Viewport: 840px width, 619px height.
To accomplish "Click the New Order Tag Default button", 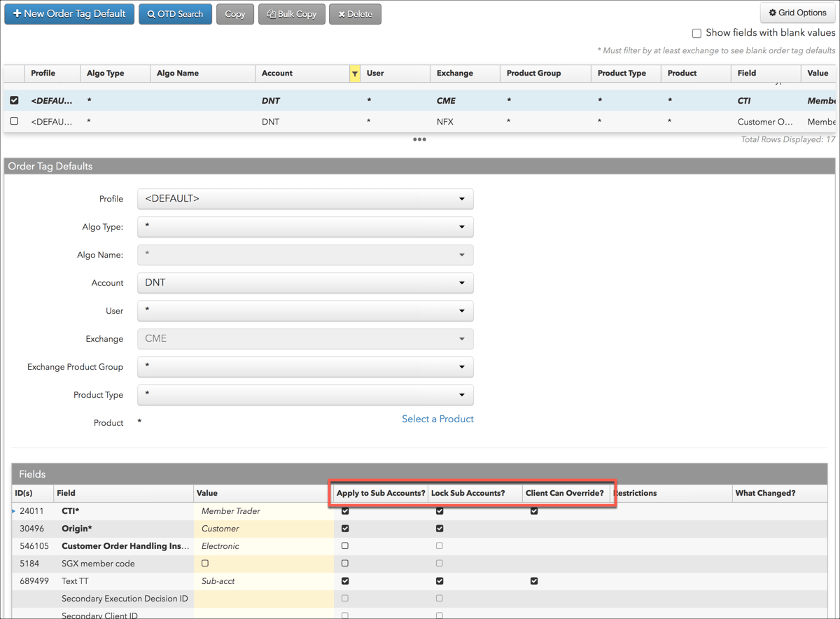I will pyautogui.click(x=69, y=14).
